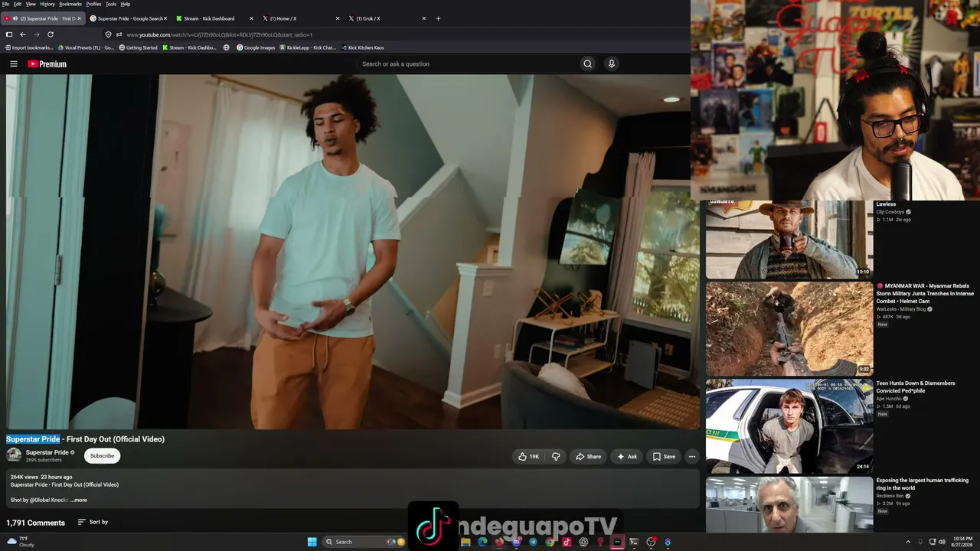Open more actions three-dot menu

(x=692, y=457)
